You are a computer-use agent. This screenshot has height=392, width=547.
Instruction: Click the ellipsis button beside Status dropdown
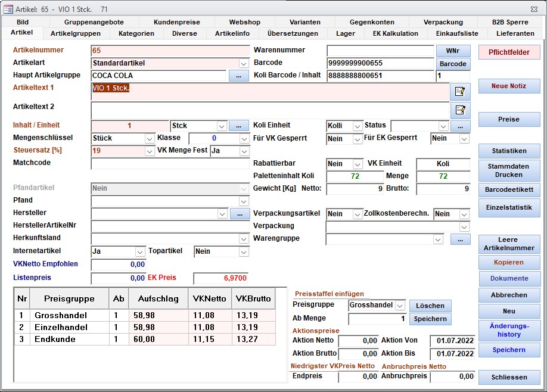459,126
